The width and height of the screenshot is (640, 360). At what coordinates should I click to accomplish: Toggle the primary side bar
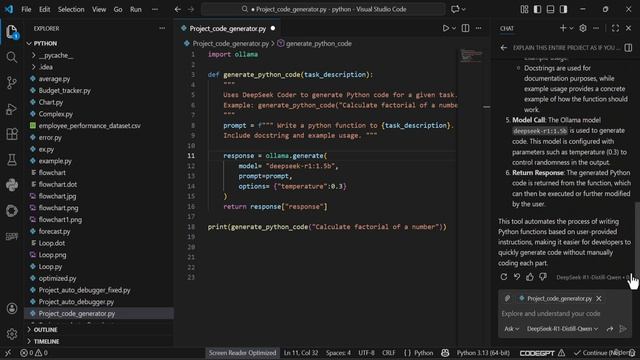pos(538,9)
